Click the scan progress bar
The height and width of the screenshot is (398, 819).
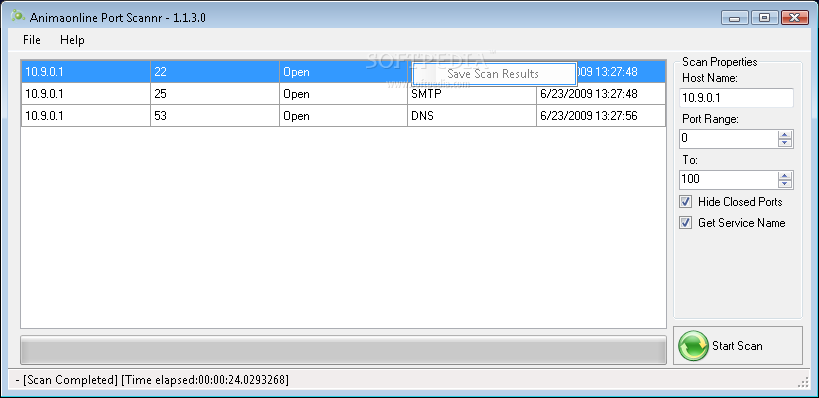(343, 349)
